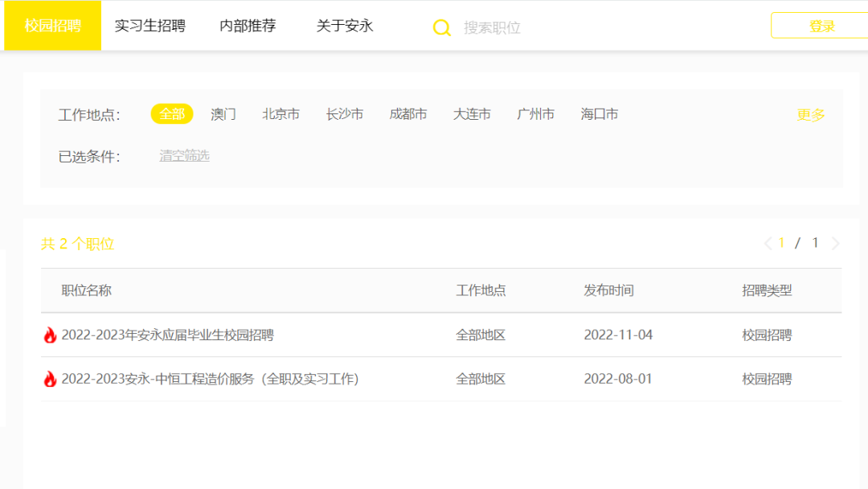Click the 招聘类型 column header
The height and width of the screenshot is (489, 868).
[768, 290]
